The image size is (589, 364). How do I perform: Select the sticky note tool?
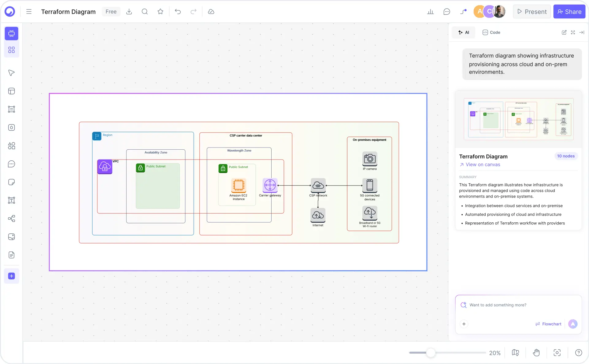coord(11,182)
